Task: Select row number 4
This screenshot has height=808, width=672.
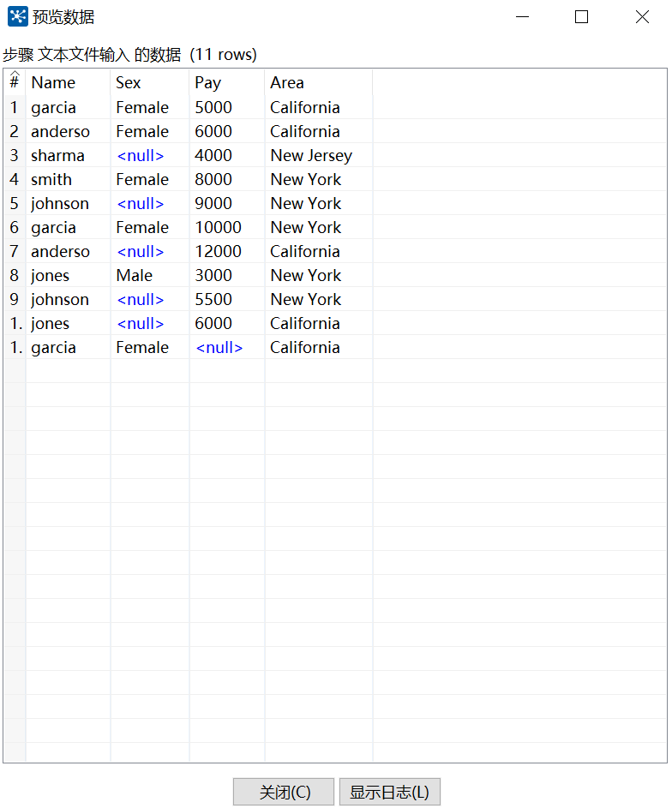Action: (15, 179)
